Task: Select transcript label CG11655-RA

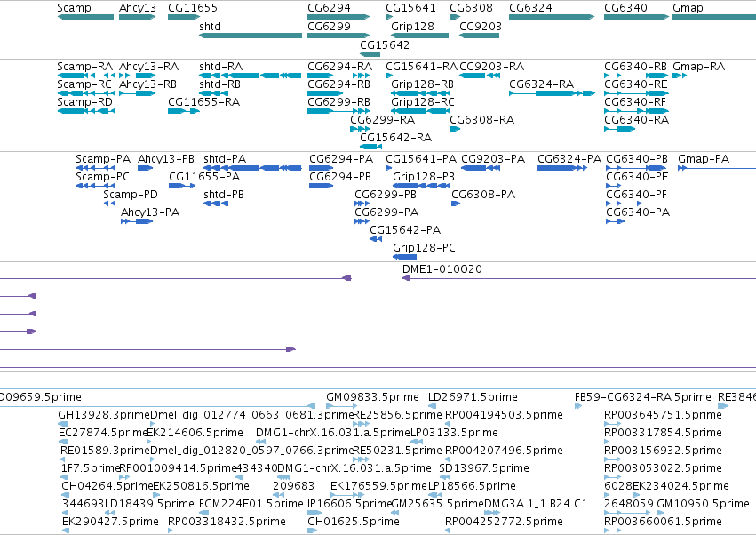Action: pyautogui.click(x=203, y=102)
